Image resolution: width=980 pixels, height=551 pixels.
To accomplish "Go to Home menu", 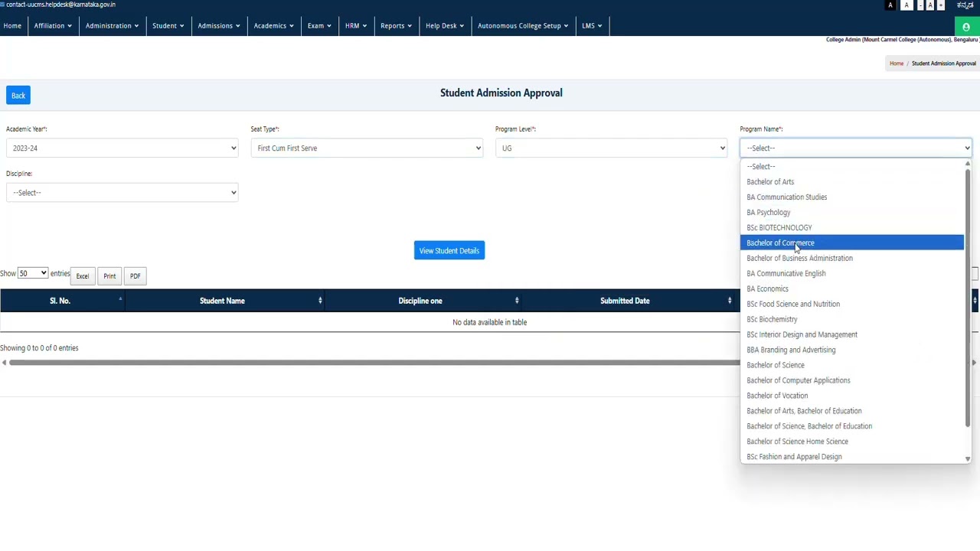I will pos(12,26).
